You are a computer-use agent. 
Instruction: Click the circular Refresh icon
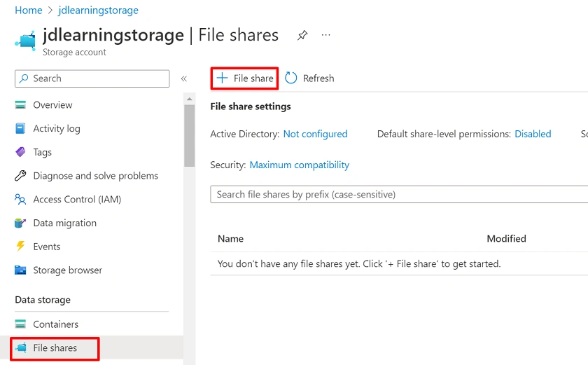pos(290,78)
